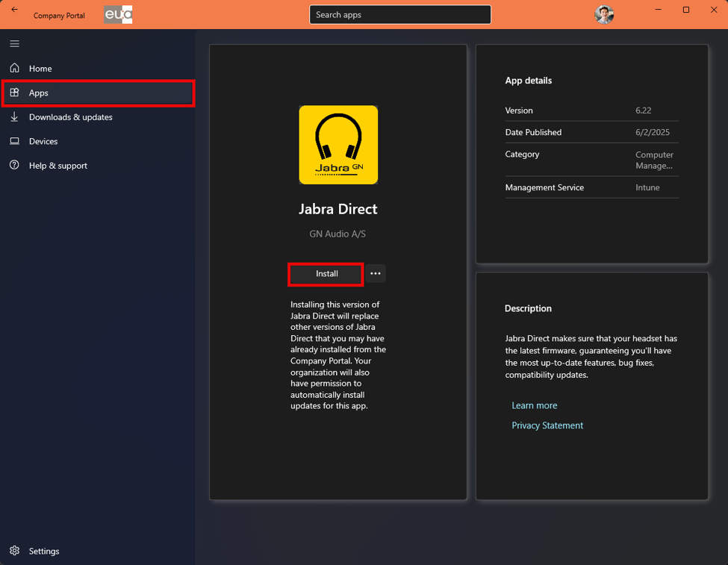728x565 pixels.
Task: Toggle the hamburger navigation menu
Action: pos(14,43)
